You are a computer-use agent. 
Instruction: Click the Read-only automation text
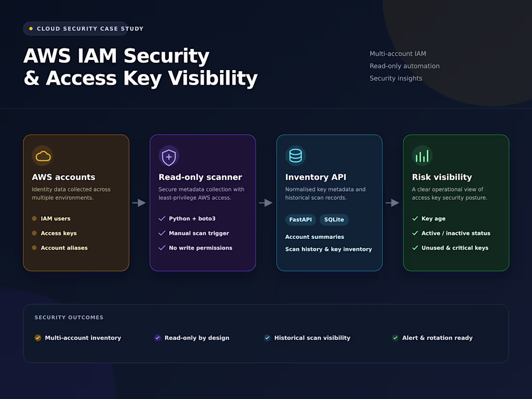[x=404, y=66]
